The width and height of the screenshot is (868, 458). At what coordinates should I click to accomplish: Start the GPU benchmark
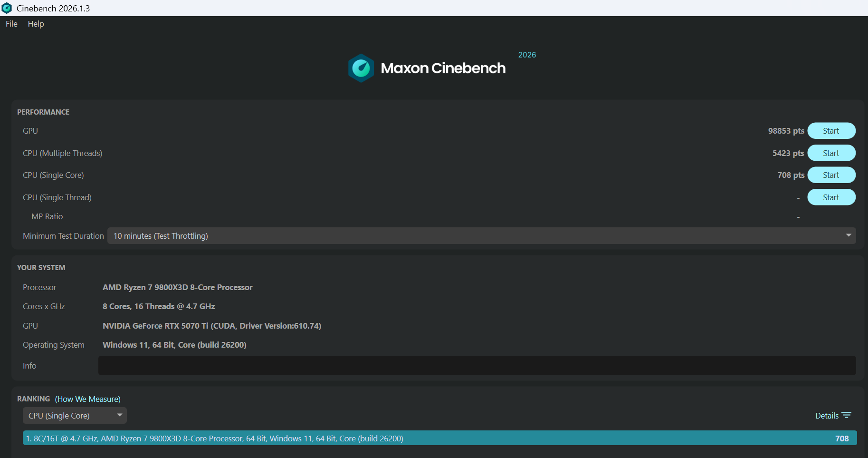click(831, 131)
